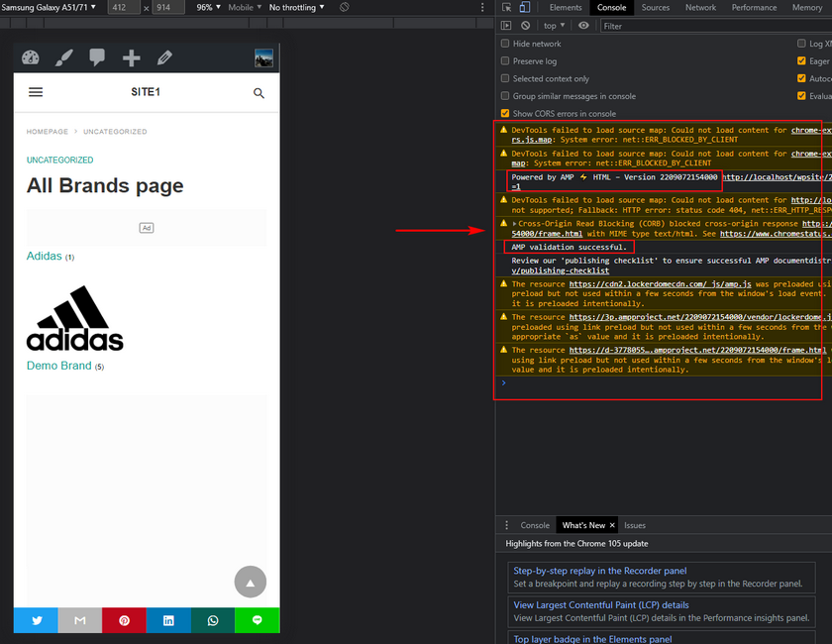Check Selected context only
832x644 pixels.
505,78
